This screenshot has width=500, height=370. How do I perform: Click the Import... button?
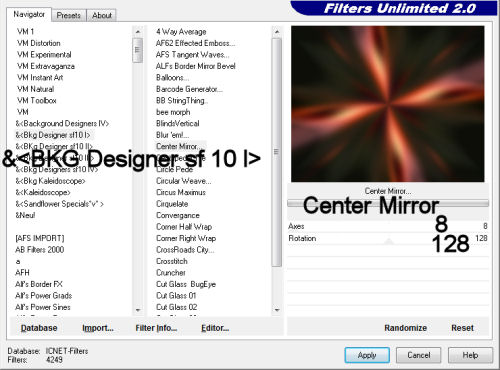[x=98, y=328]
